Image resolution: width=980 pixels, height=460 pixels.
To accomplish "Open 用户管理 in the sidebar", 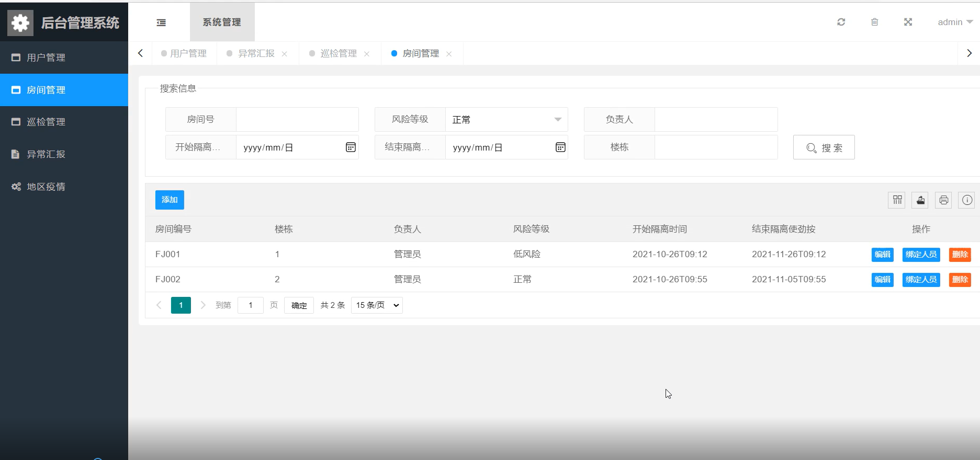I will click(x=64, y=57).
